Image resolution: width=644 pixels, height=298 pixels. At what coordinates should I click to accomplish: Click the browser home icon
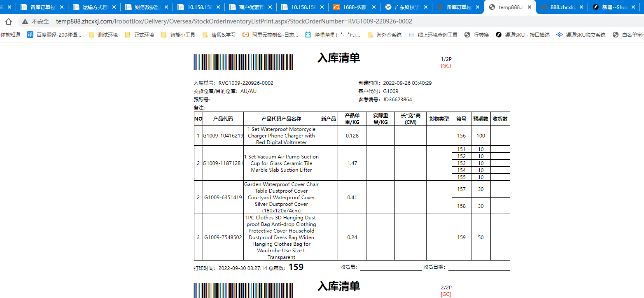pyautogui.click(x=9, y=21)
